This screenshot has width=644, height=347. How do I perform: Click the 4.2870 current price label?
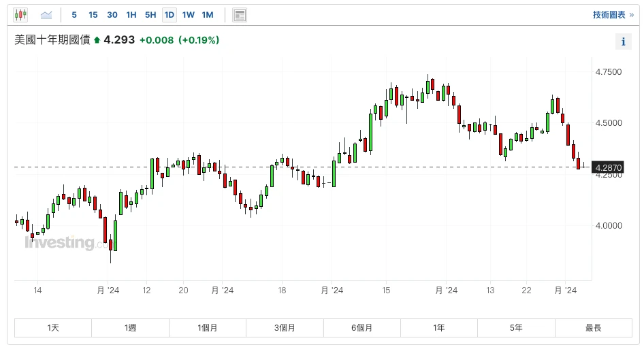pos(608,167)
